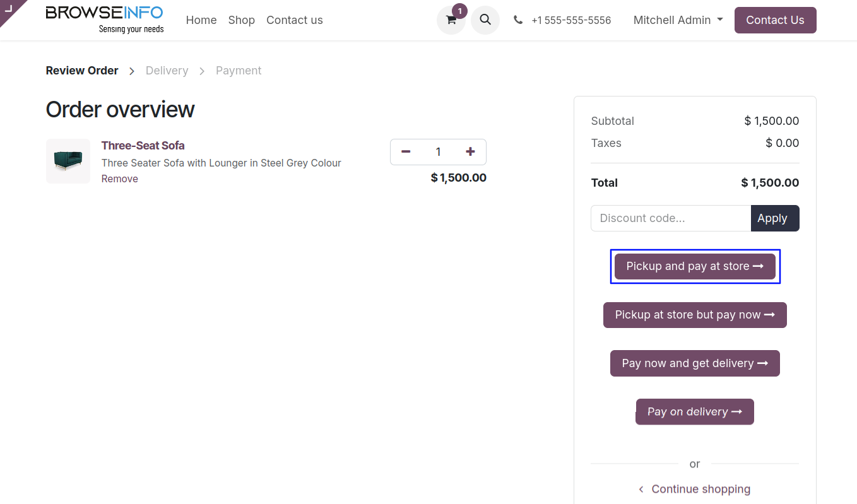Viewport: 857px width, 504px height.
Task: Click the minus quantity button
Action: click(x=406, y=152)
